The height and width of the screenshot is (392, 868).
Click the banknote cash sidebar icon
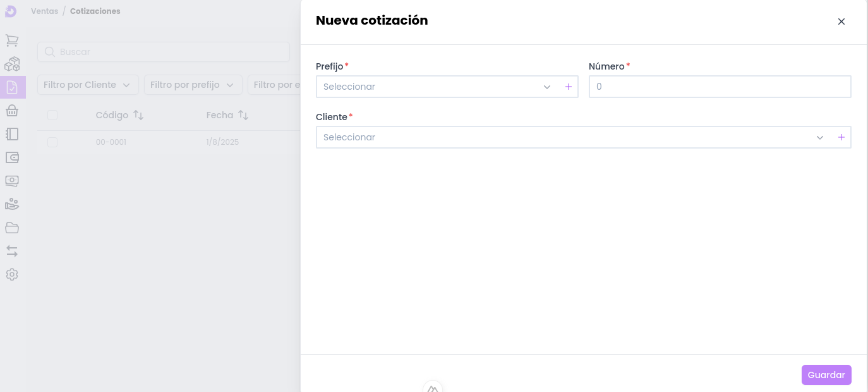[x=12, y=181]
